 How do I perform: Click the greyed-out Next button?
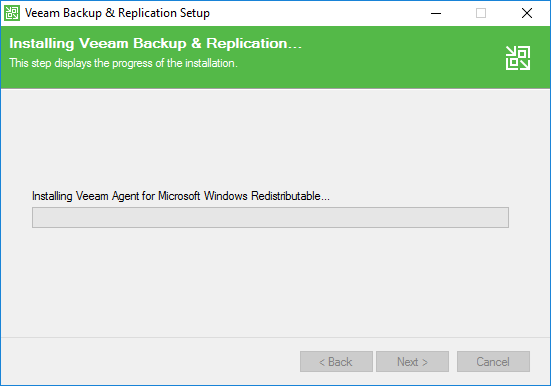(x=413, y=361)
